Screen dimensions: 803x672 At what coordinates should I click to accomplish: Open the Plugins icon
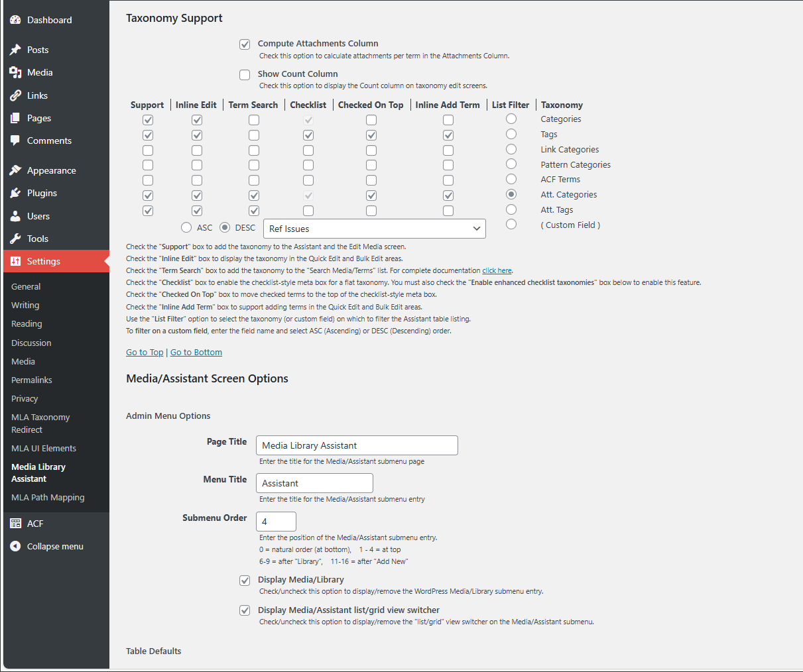16,193
